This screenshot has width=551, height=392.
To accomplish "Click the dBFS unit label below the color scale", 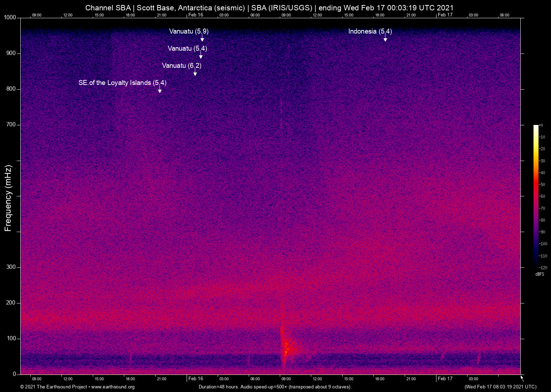I will pos(540,274).
